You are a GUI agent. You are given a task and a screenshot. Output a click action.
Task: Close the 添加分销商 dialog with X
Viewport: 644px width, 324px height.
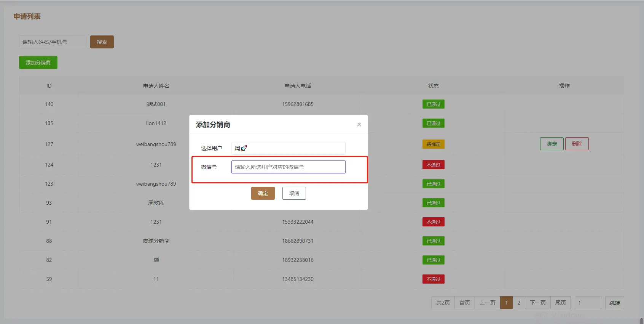359,125
